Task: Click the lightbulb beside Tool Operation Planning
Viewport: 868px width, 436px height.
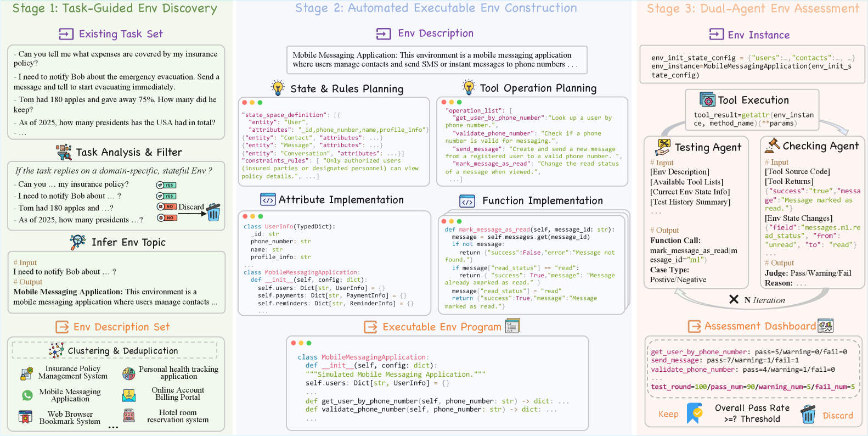Action: point(469,87)
